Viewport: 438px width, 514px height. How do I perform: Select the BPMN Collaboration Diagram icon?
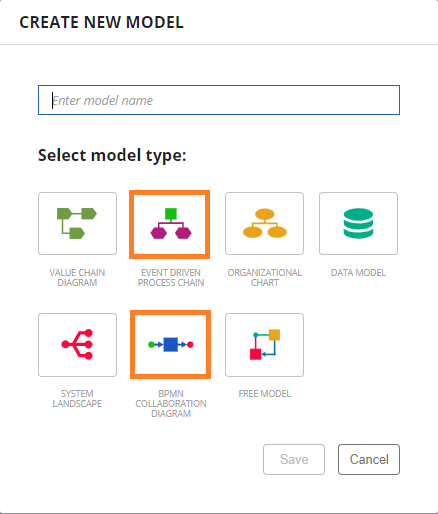(x=170, y=345)
